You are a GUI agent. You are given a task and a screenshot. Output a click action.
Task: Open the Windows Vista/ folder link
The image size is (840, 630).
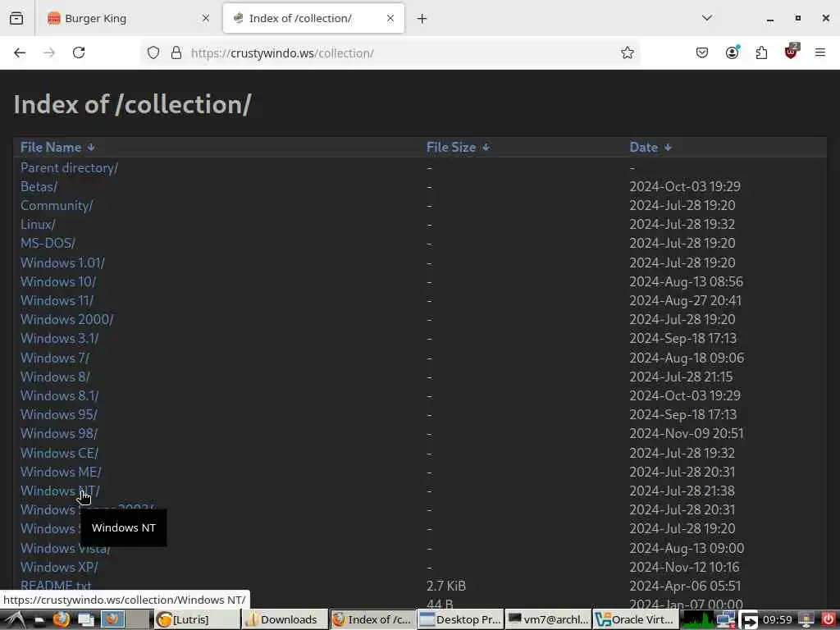point(66,549)
